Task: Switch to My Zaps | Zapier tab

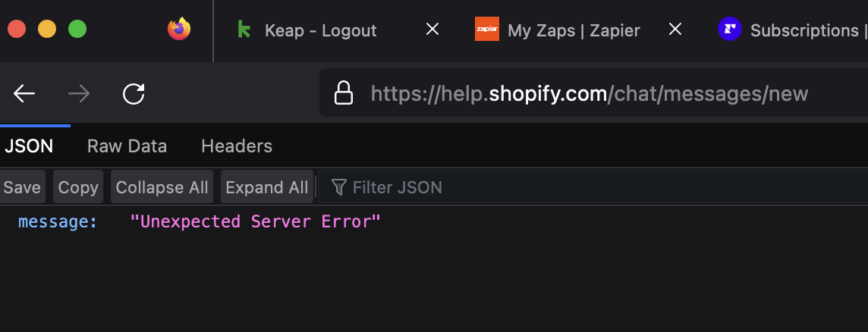Action: (x=573, y=31)
